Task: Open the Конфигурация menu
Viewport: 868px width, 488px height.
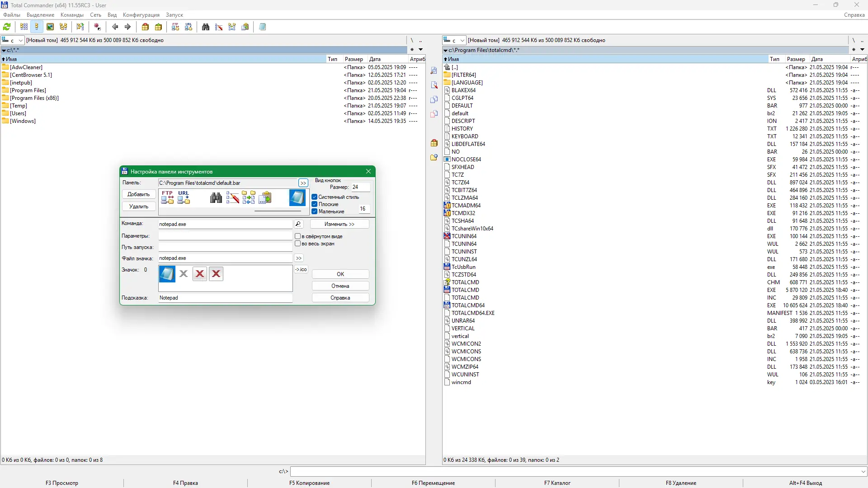Action: tap(141, 15)
